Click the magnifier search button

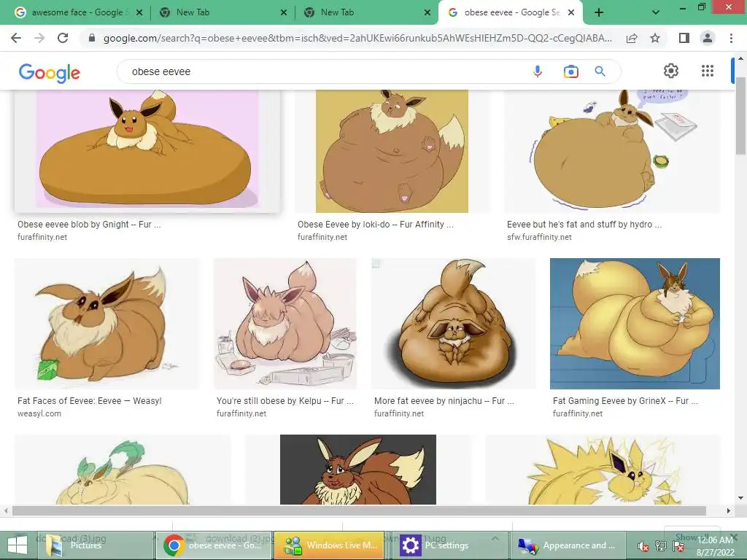600,71
